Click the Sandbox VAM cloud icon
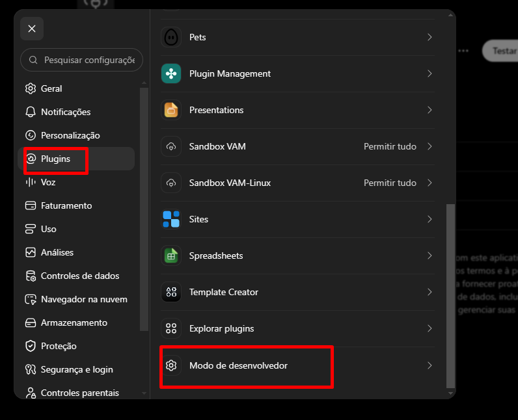518x420 pixels. click(171, 146)
